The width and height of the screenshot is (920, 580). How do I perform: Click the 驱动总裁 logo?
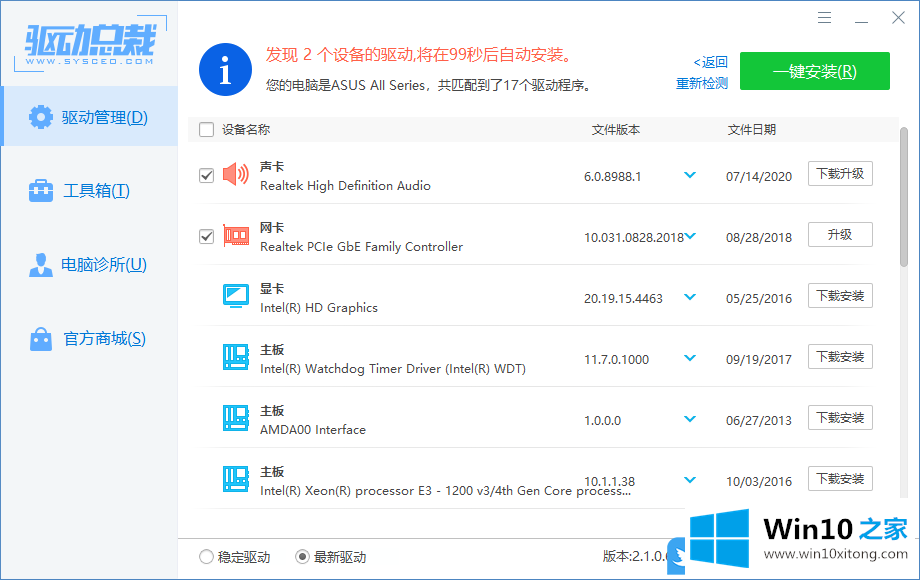[x=90, y=44]
